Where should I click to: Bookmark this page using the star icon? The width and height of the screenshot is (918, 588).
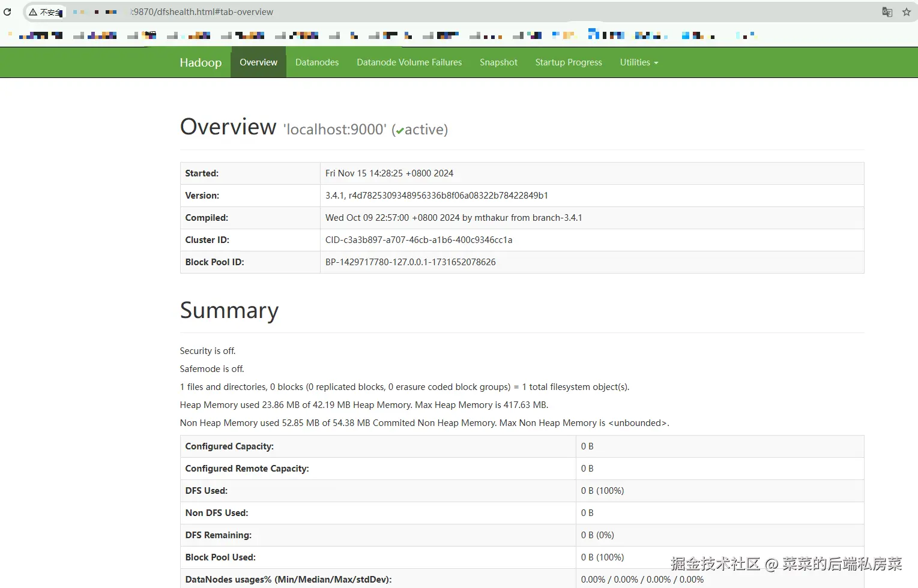907,12
